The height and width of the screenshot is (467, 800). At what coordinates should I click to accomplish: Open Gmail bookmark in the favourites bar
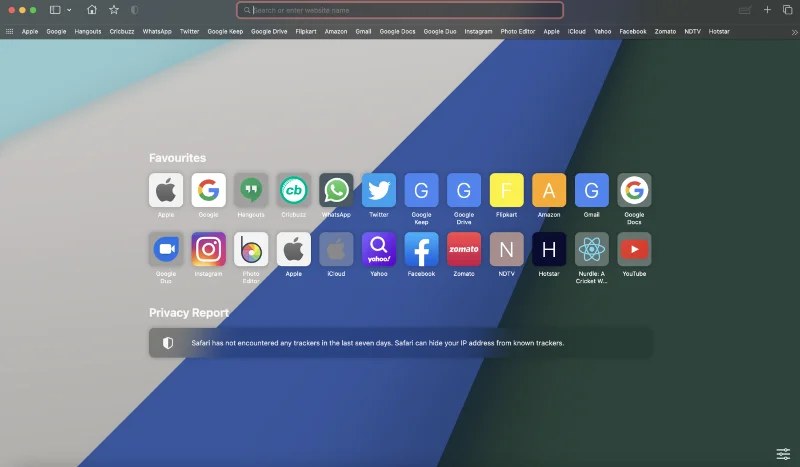coord(363,31)
